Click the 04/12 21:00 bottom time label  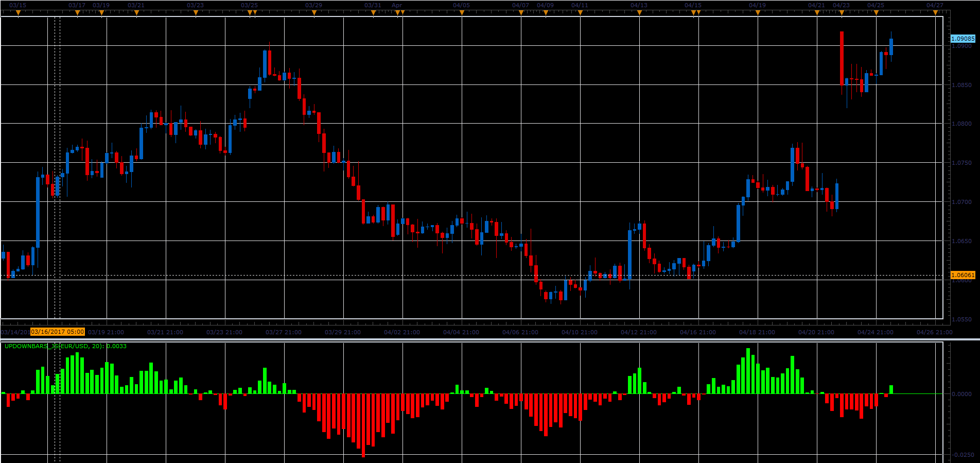pyautogui.click(x=639, y=332)
